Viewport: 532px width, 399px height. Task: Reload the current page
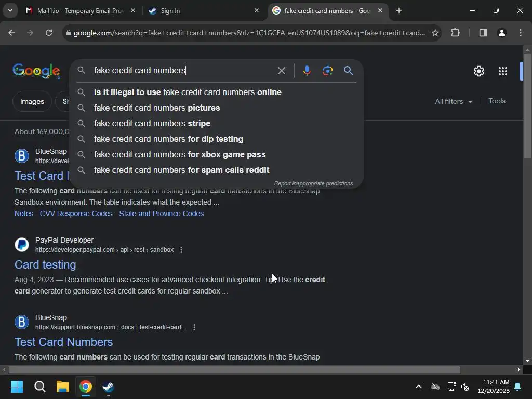pos(49,33)
